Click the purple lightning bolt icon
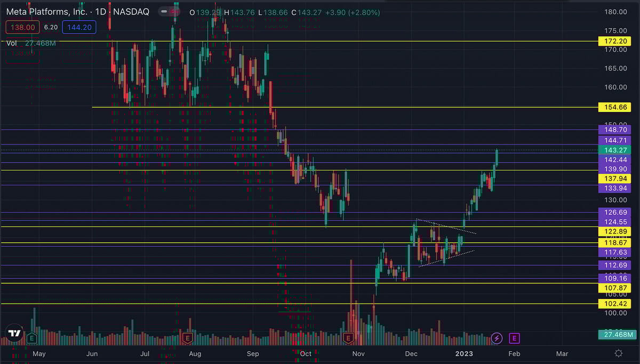Screen dimensions: 640x364 click(497, 338)
